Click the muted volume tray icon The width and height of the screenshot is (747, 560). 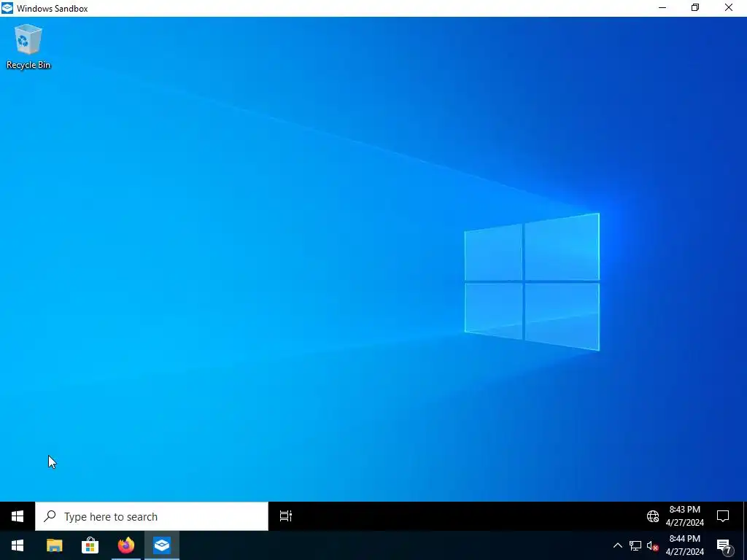pyautogui.click(x=652, y=545)
